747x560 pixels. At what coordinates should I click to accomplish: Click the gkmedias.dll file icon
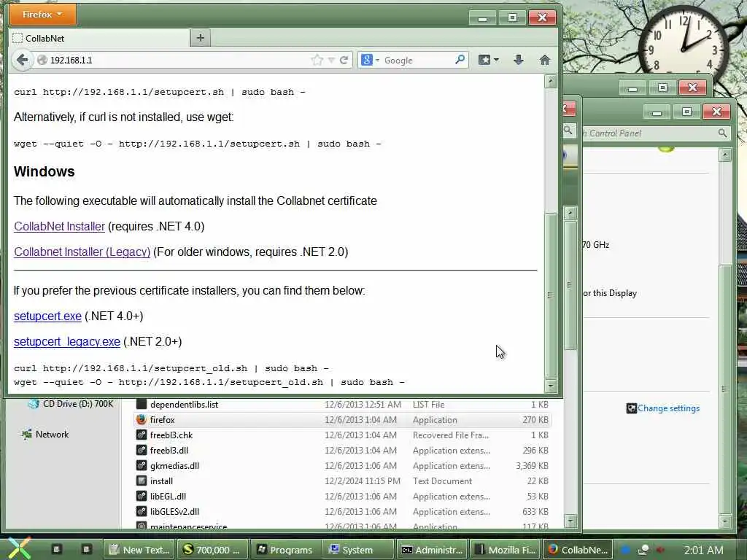(141, 465)
